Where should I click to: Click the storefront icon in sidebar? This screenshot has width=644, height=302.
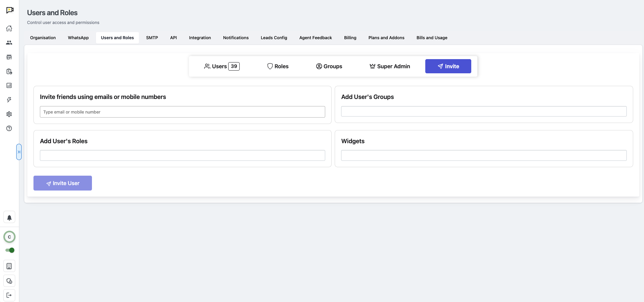[9, 57]
